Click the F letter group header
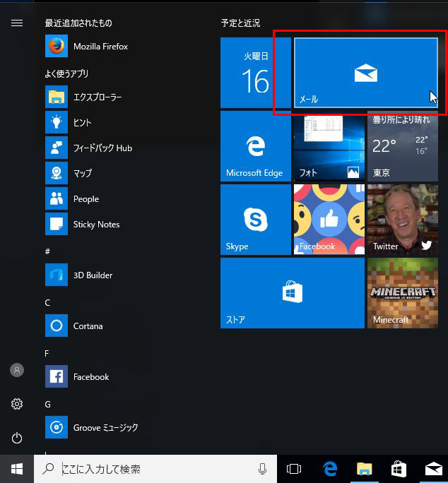 click(x=47, y=353)
